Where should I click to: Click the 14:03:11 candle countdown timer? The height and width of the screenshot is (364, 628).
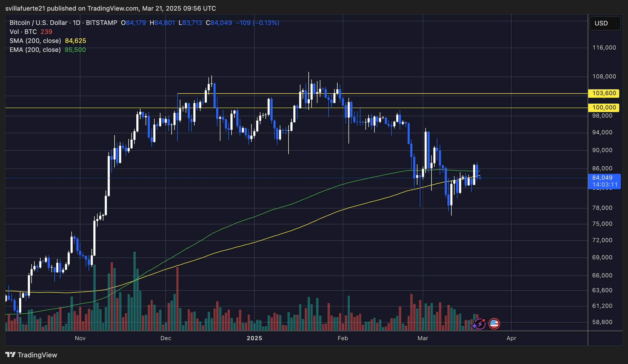pos(605,185)
